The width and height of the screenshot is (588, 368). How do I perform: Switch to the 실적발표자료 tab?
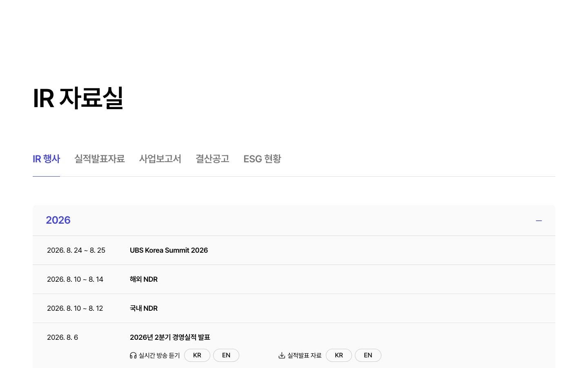100,159
